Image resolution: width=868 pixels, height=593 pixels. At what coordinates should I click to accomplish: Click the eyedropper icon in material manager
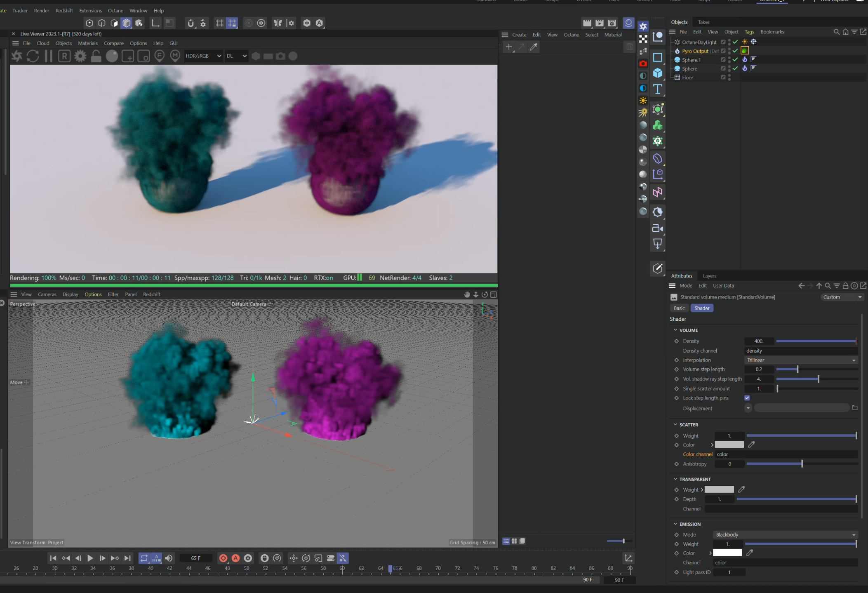click(x=534, y=47)
